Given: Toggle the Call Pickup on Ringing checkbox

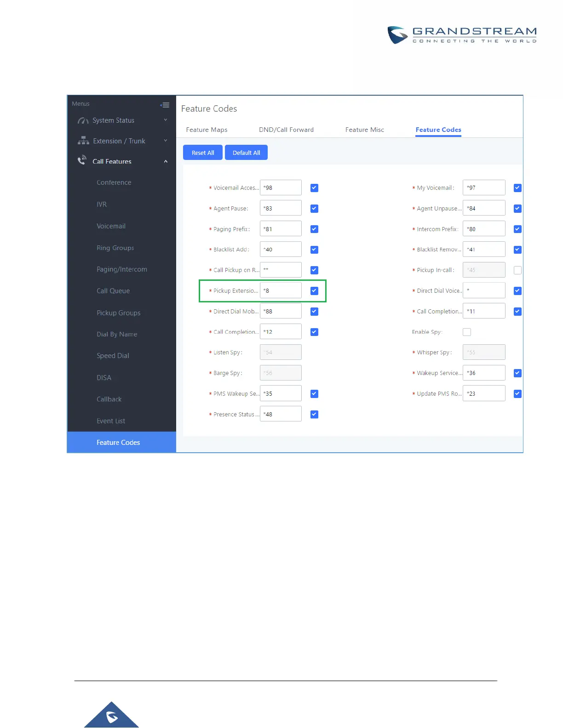Looking at the screenshot, I should (314, 270).
